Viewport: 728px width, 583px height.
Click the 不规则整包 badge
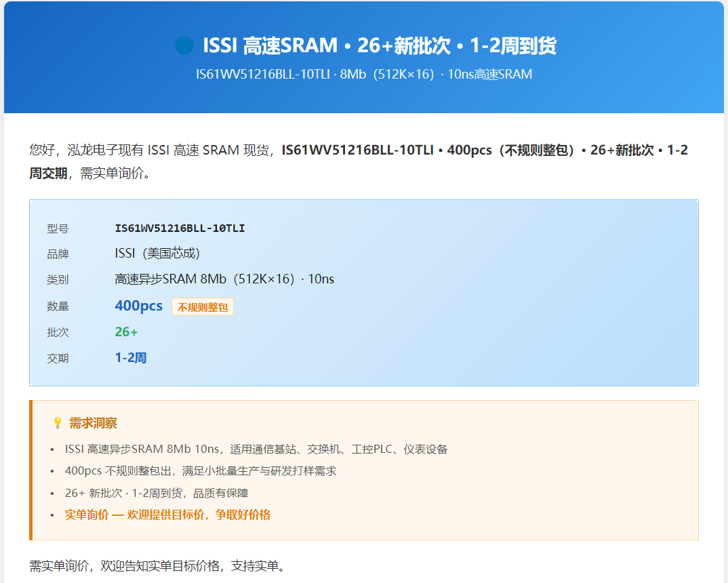[203, 307]
